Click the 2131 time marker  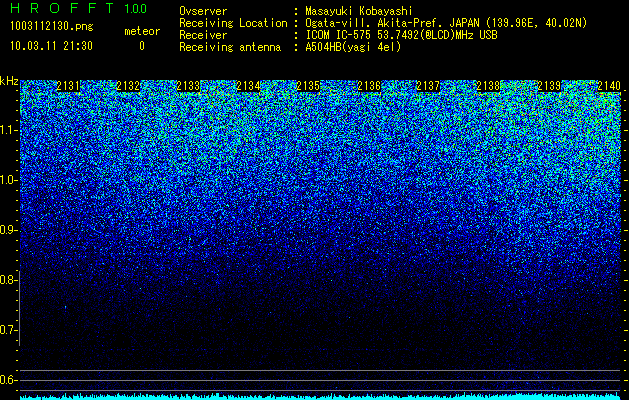click(68, 86)
